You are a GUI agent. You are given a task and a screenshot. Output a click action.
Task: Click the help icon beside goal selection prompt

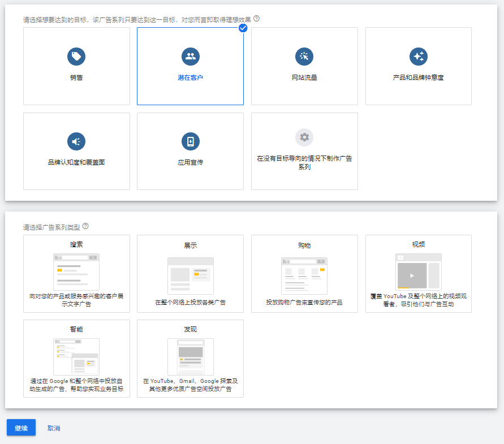pos(256,19)
